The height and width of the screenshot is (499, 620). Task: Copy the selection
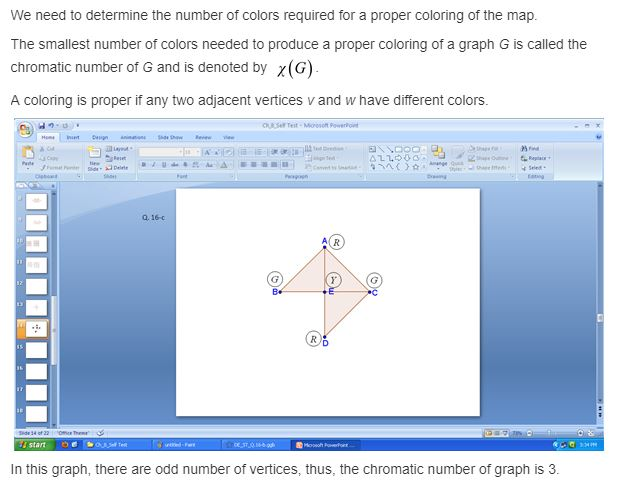click(49, 158)
